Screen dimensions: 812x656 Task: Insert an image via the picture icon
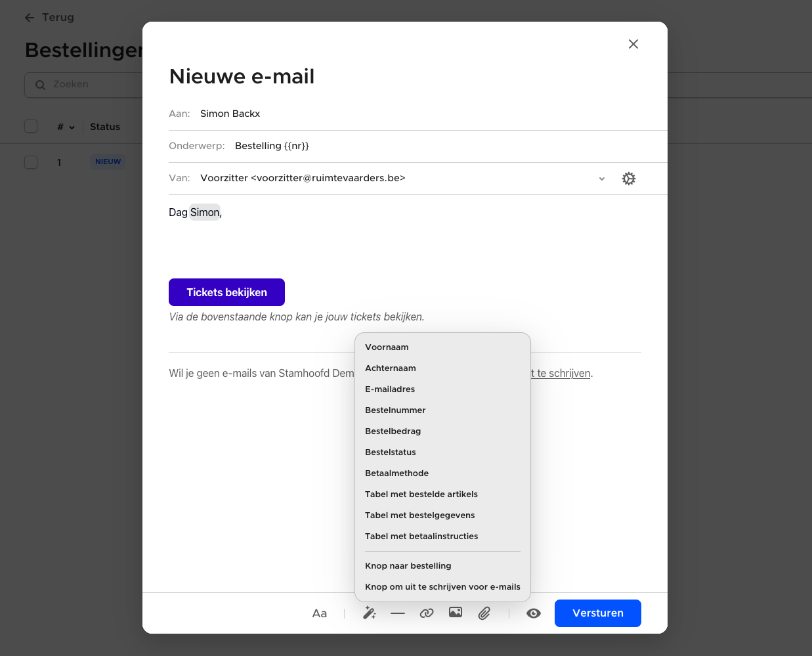[x=456, y=613]
